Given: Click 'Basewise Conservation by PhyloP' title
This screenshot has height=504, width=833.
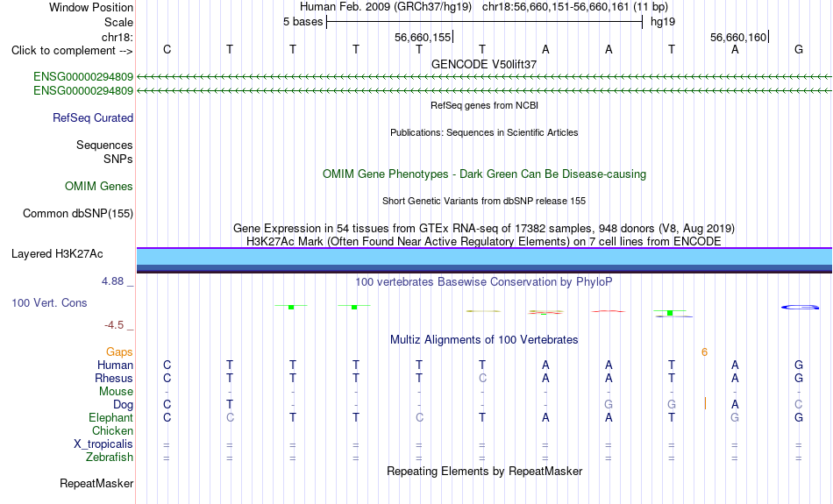Looking at the screenshot, I should tap(484, 282).
